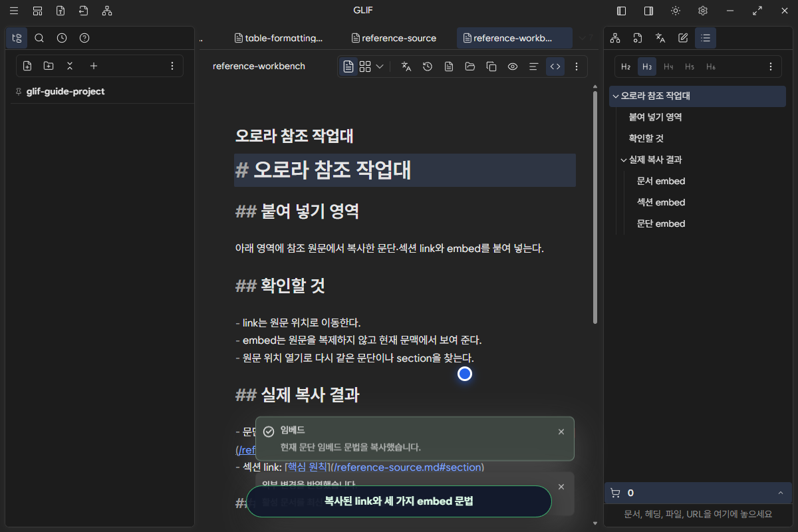Open glif-guide-project root folder
The image size is (798, 532).
tap(65, 92)
